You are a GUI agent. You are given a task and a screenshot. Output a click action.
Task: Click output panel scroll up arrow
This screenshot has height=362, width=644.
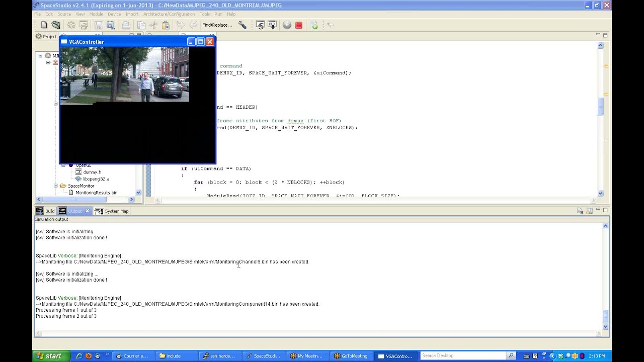(606, 226)
